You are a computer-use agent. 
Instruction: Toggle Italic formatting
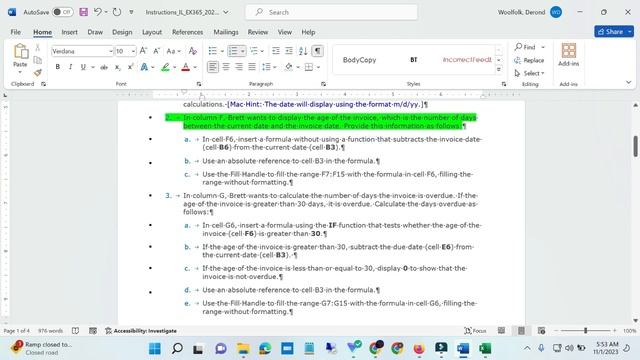point(70,67)
